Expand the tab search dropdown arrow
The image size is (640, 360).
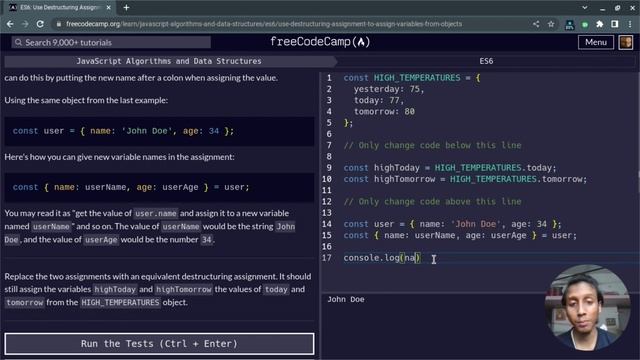[x=585, y=7]
